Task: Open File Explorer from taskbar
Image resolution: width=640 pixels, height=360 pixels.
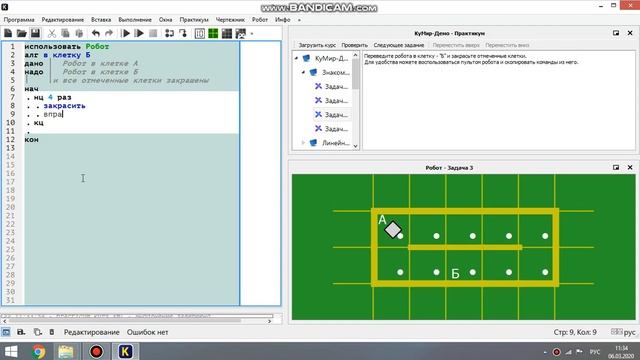Action: click(x=66, y=351)
